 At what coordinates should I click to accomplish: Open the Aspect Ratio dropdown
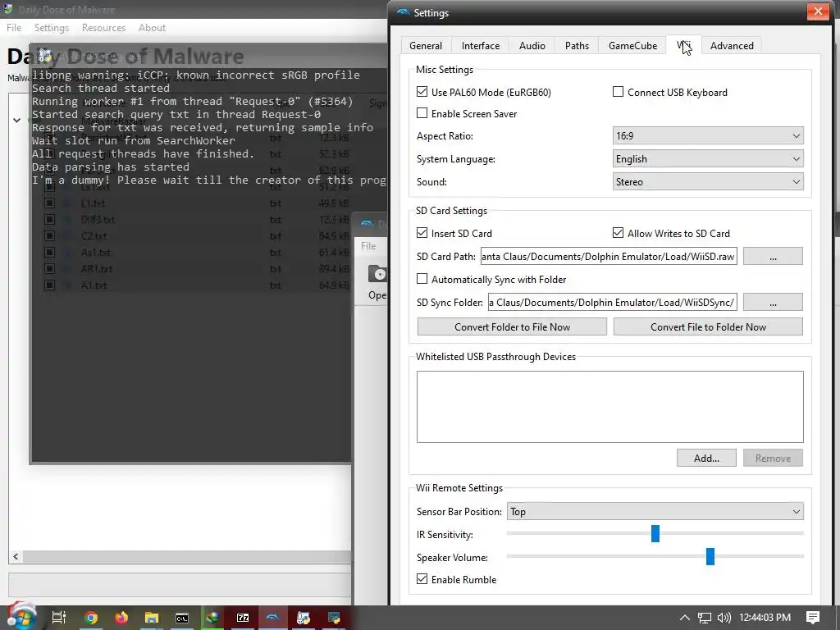[708, 136]
